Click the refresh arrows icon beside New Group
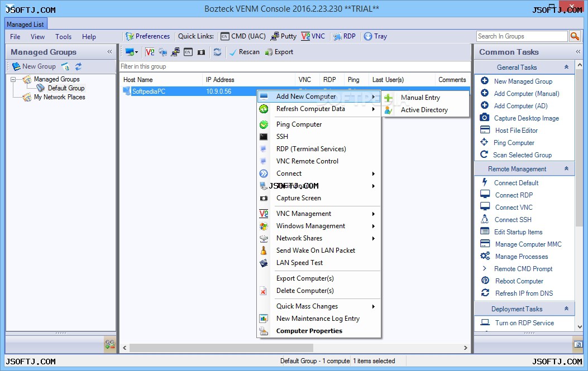The image size is (588, 371). 78,66
